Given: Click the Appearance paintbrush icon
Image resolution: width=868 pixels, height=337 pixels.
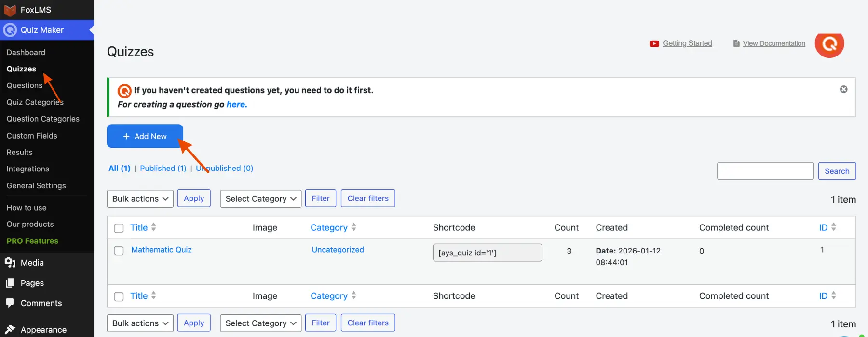Looking at the screenshot, I should [10, 330].
